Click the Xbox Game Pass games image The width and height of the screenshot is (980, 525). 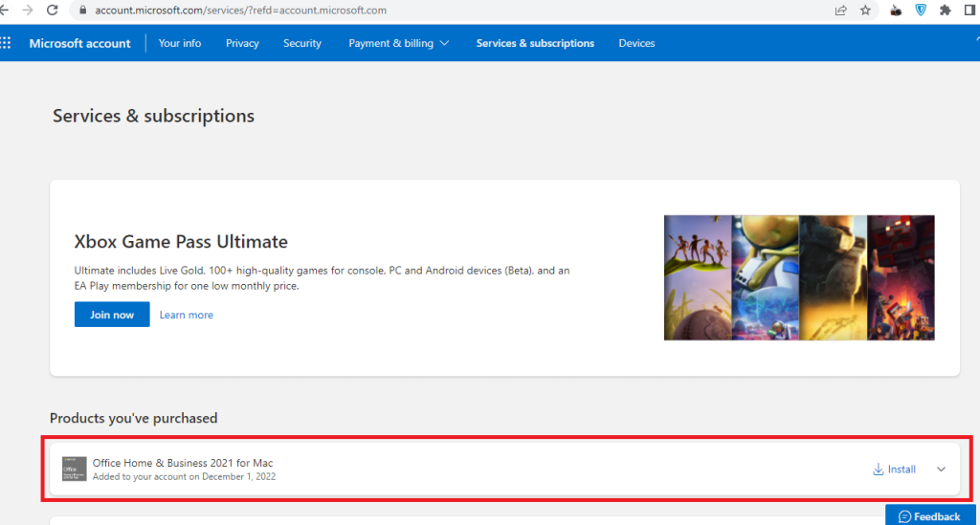pyautogui.click(x=799, y=277)
